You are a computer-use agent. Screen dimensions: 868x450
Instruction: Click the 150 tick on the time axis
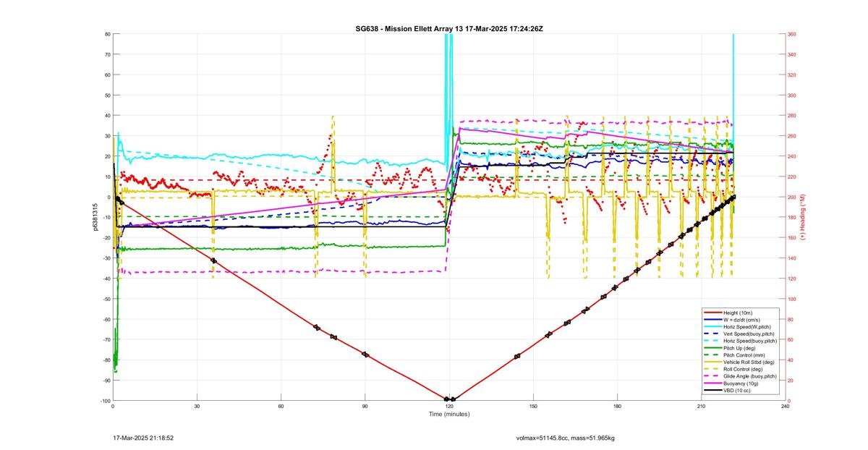point(533,407)
